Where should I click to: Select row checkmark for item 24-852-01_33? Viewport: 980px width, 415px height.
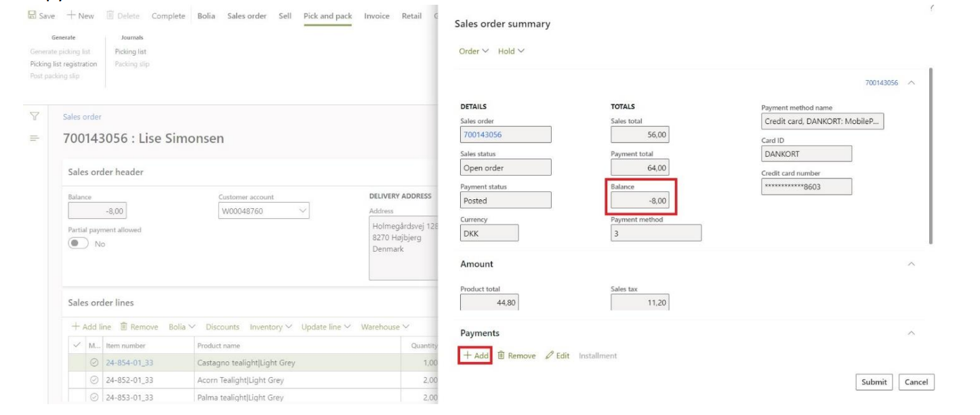point(94,380)
